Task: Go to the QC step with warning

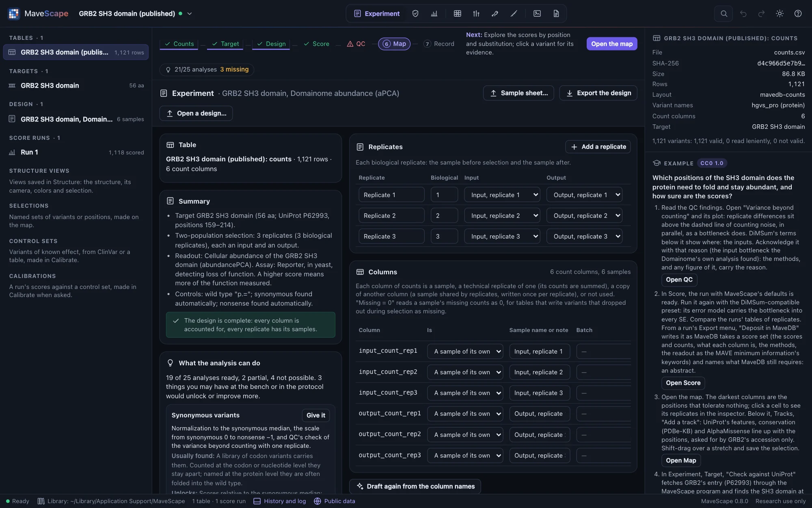Action: [x=356, y=43]
